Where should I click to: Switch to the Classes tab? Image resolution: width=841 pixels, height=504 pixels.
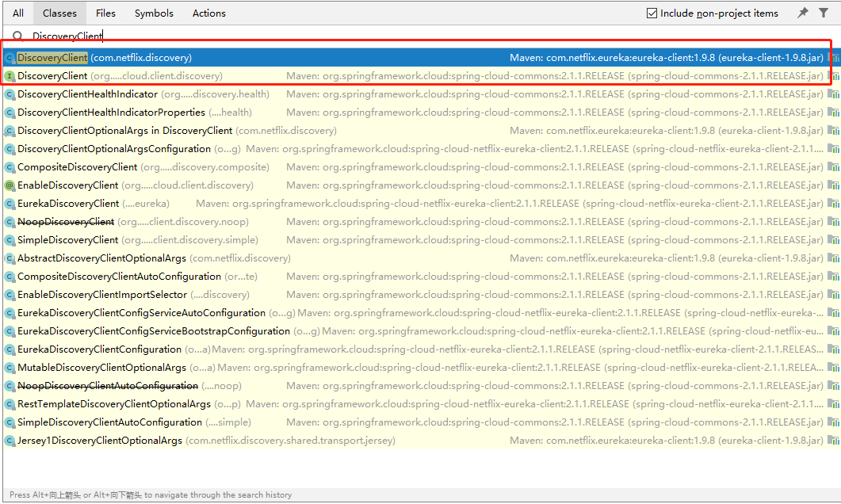point(59,13)
